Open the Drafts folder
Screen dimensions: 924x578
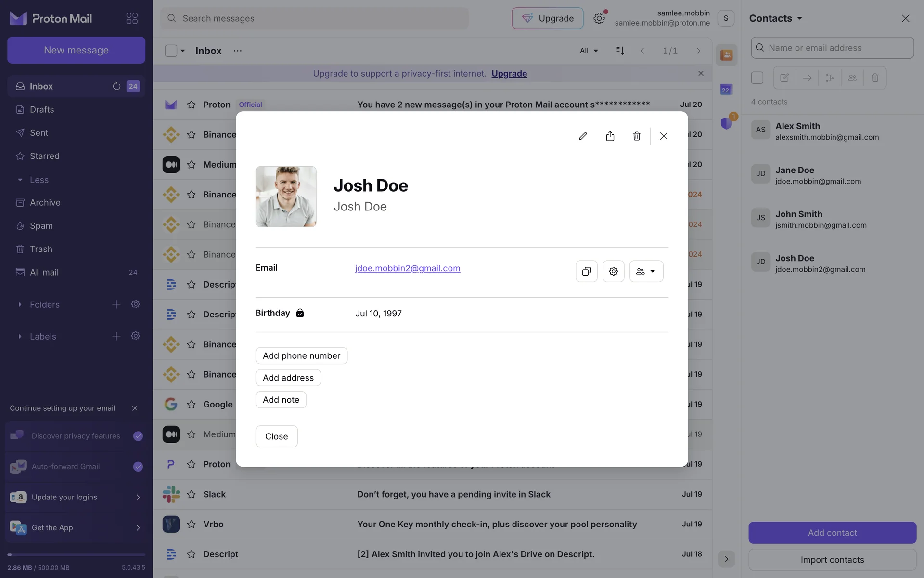click(42, 109)
